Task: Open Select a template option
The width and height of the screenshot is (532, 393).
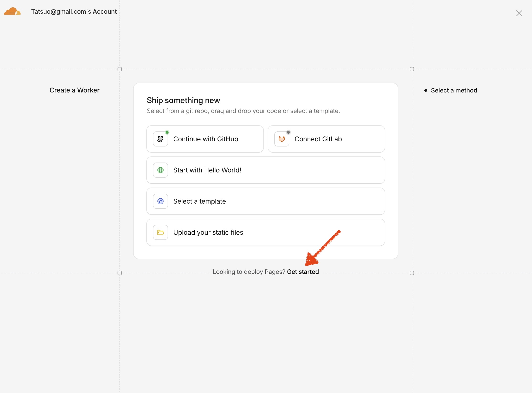Action: click(266, 201)
